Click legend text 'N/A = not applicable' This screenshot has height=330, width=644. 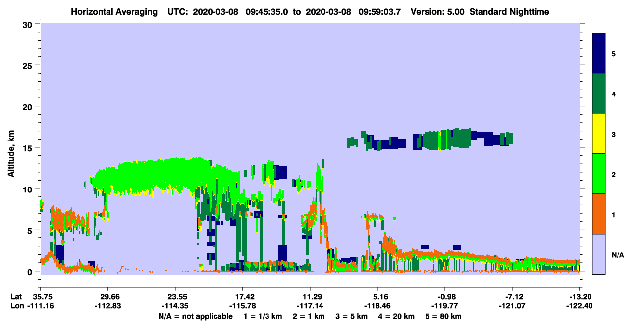195,316
